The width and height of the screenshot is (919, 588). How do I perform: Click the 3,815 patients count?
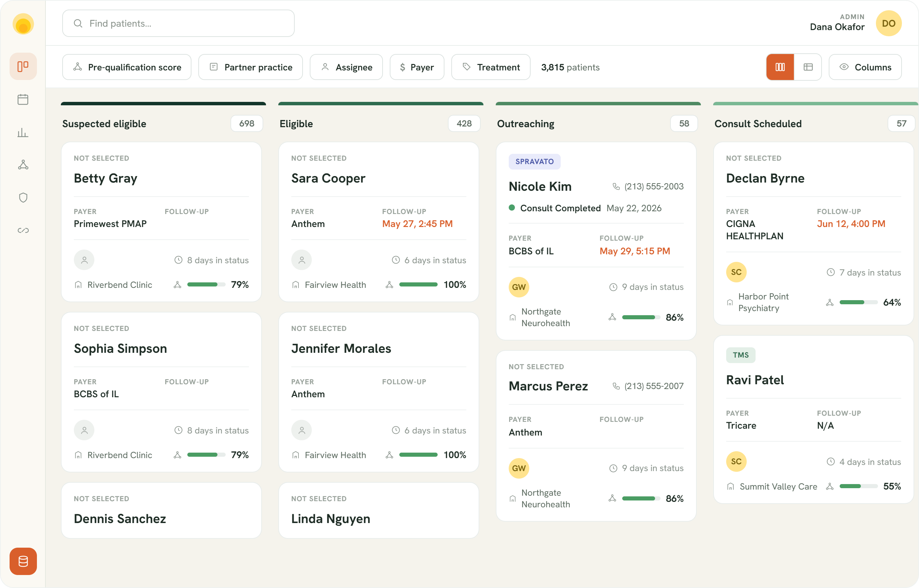570,67
